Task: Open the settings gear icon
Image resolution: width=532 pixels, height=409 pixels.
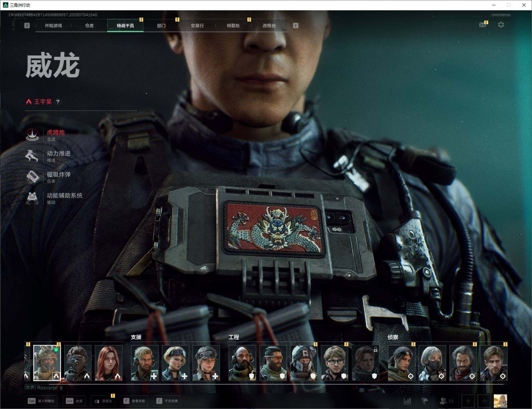Action: [x=501, y=25]
